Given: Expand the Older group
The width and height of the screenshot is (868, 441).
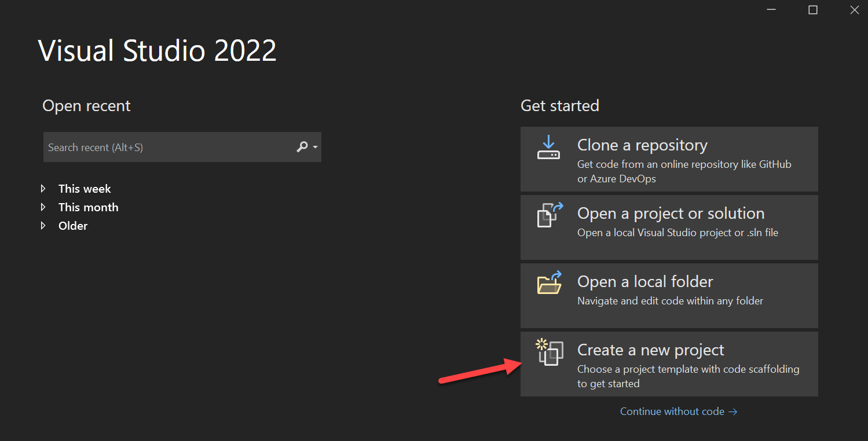Looking at the screenshot, I should pyautogui.click(x=43, y=226).
